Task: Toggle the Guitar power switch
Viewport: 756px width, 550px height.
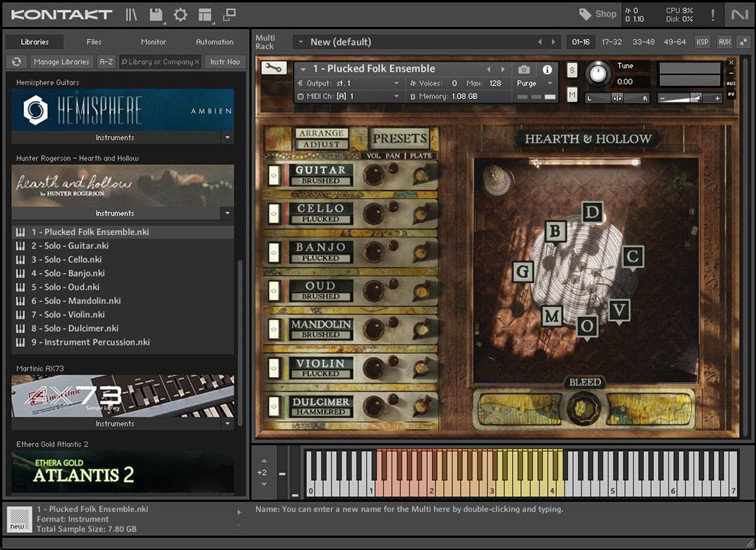Action: [x=274, y=175]
